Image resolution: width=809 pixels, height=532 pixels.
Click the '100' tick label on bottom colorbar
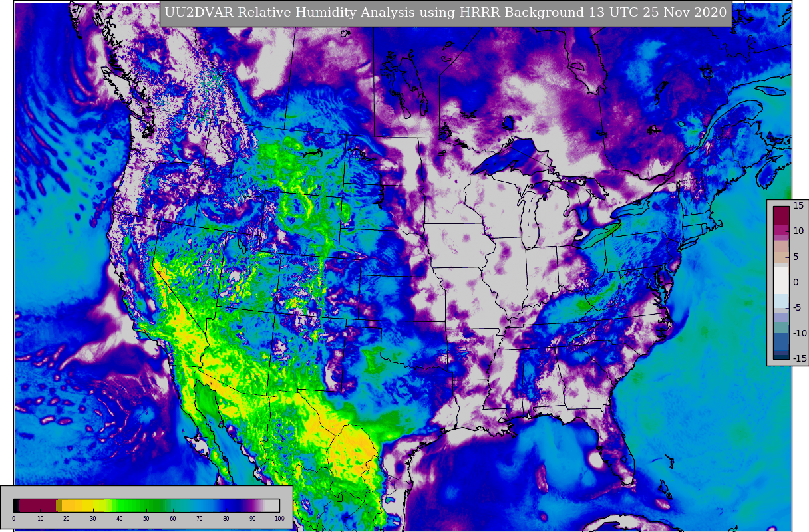279,519
